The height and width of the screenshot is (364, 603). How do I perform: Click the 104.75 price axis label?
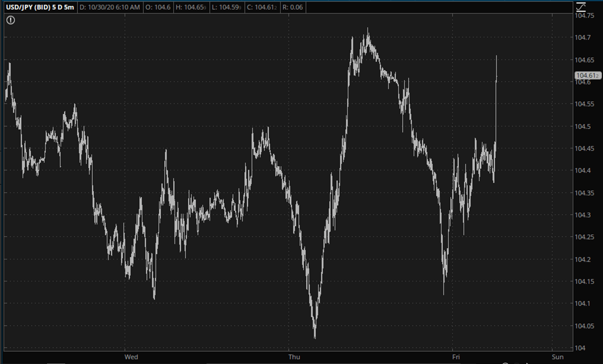click(584, 16)
